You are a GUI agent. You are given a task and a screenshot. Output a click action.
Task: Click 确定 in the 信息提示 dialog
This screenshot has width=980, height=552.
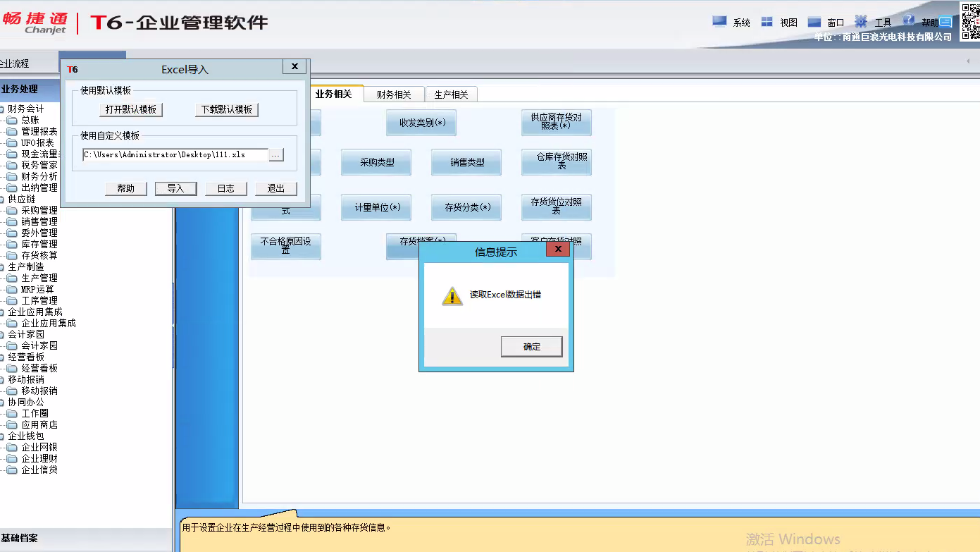pyautogui.click(x=532, y=346)
